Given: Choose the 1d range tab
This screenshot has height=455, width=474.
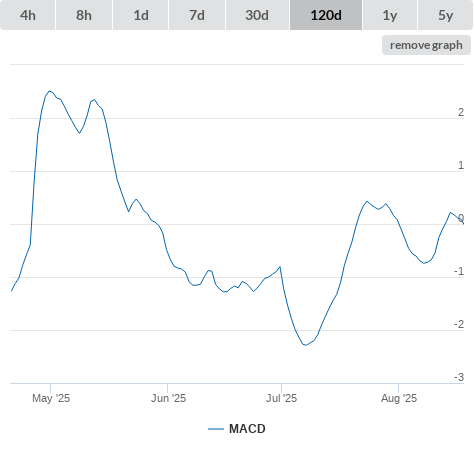Looking at the screenshot, I should pyautogui.click(x=141, y=15).
